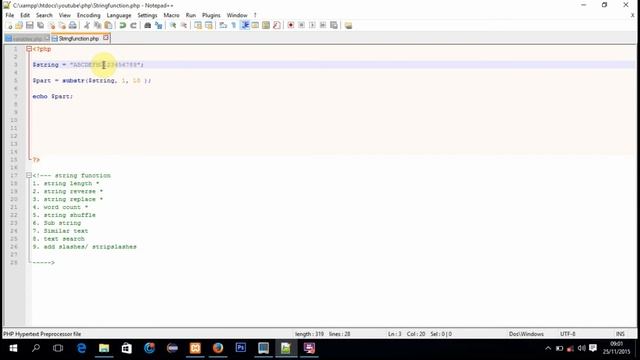The width and height of the screenshot is (640, 360).
Task: Open the Search menu
Action: click(44, 15)
